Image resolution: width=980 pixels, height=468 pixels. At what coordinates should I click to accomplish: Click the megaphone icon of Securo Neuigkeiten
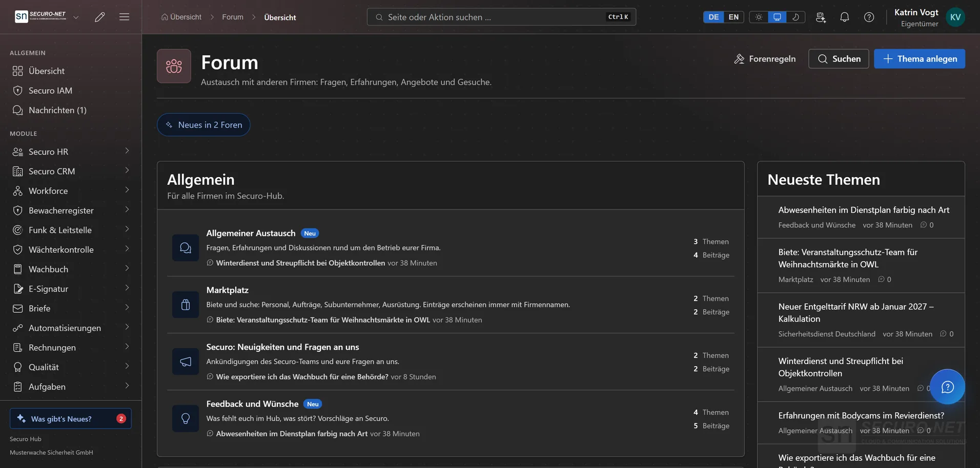[x=186, y=361]
